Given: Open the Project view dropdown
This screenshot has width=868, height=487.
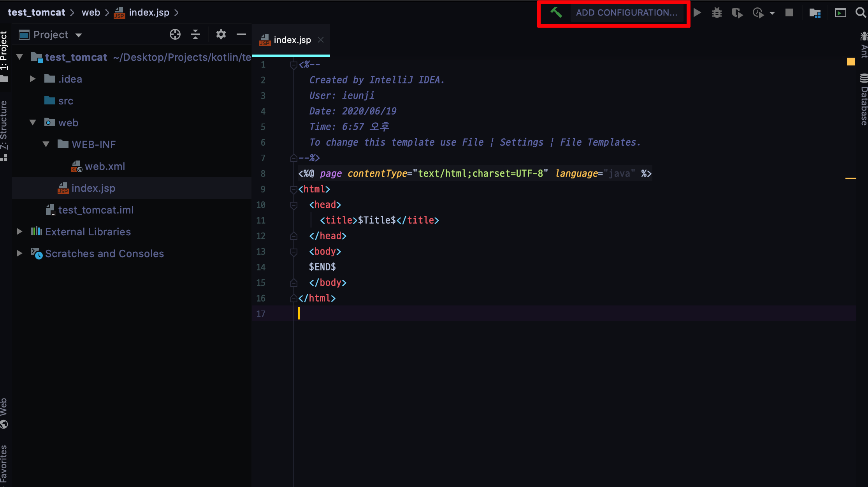Looking at the screenshot, I should click(x=79, y=35).
